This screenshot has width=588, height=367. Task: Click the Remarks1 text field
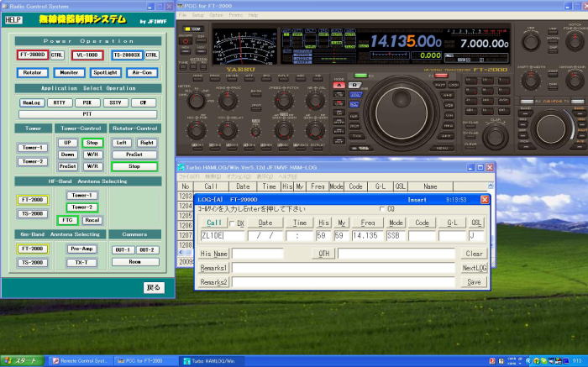point(344,268)
